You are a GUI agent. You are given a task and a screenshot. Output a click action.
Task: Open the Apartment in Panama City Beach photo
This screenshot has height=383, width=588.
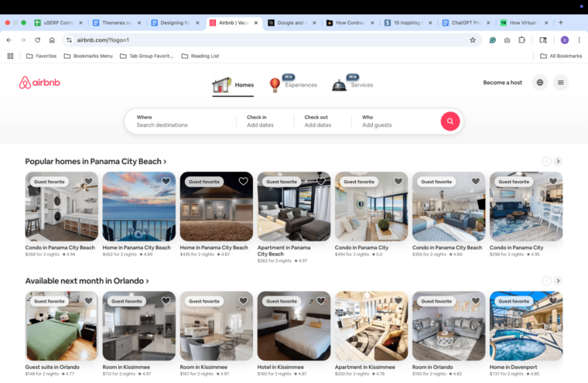point(294,207)
